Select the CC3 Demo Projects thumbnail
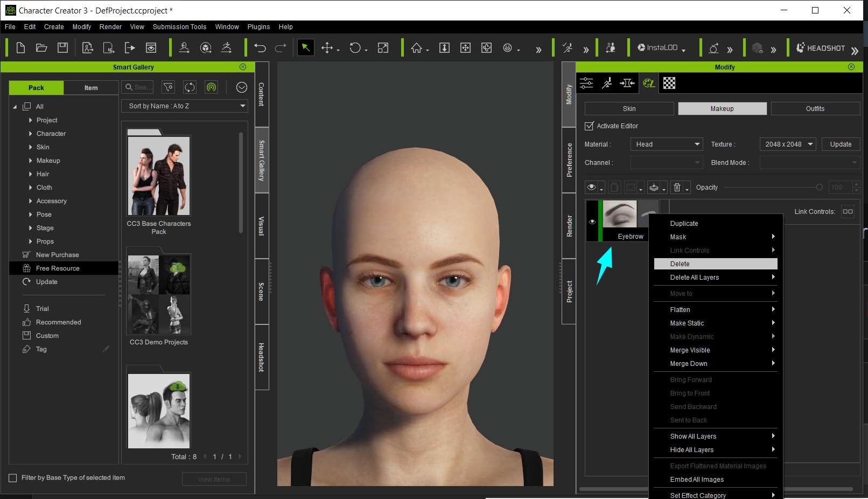Screen dimensions: 868x499 pyautogui.click(x=159, y=294)
